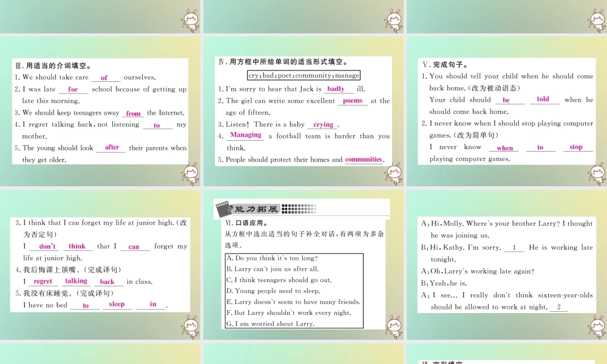Screen dimensions: 607x364
Task: Open the slide with 能力拓展 header
Action: pyautogui.click(x=303, y=265)
